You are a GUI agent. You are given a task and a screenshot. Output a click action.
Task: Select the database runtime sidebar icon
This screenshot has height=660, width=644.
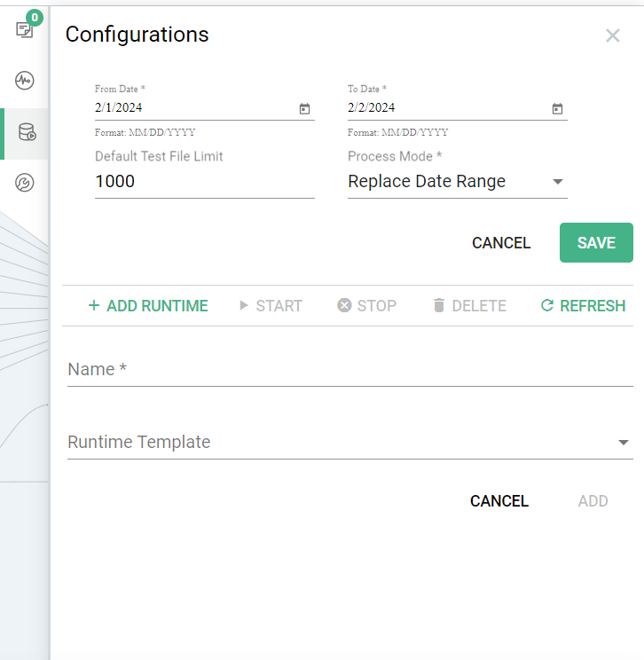[x=26, y=133]
